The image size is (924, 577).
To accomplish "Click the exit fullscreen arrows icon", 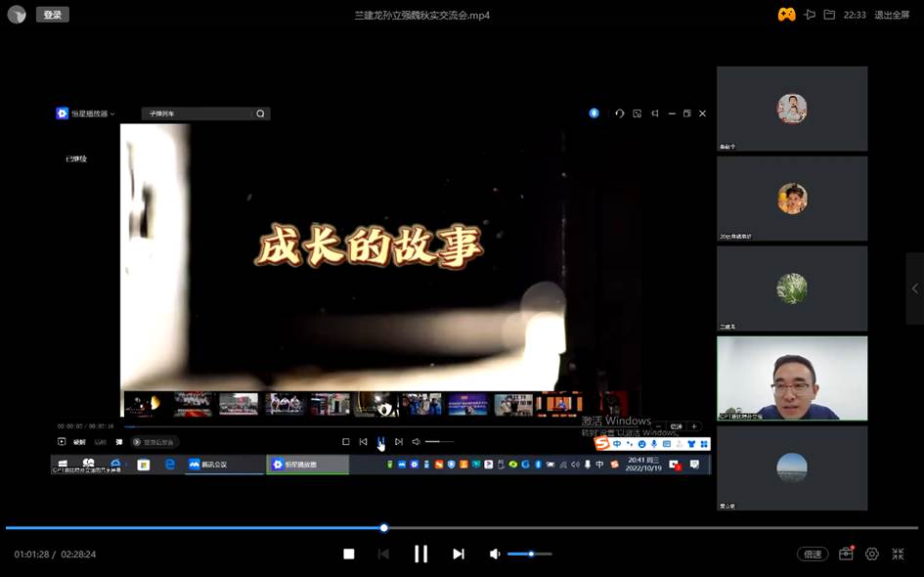I will pyautogui.click(x=898, y=554).
